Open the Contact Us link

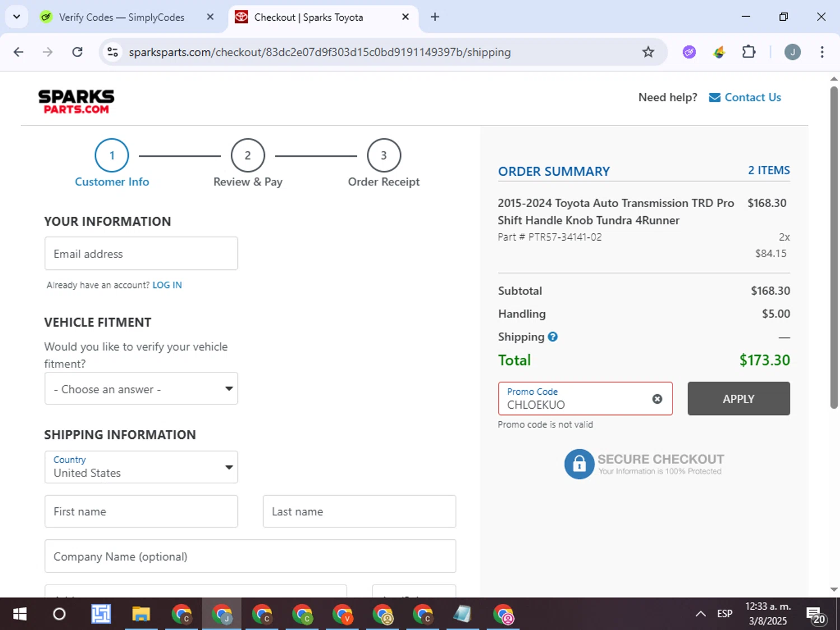pos(745,97)
